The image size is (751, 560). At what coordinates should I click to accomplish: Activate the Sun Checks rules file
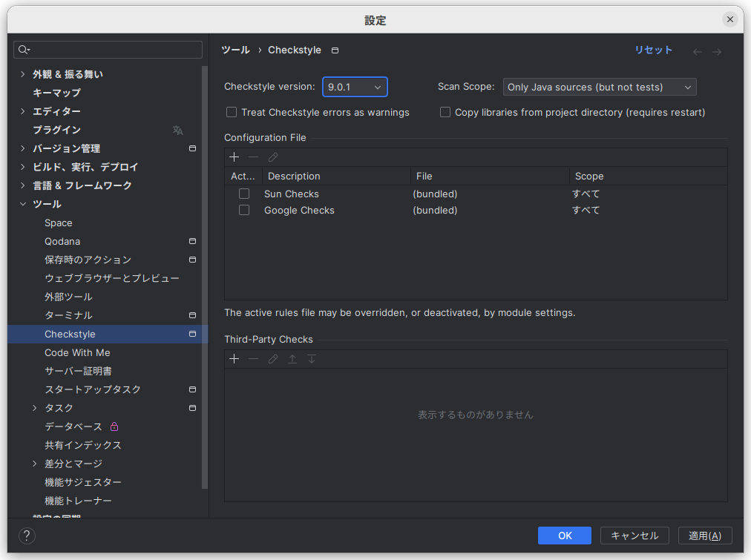coord(244,194)
